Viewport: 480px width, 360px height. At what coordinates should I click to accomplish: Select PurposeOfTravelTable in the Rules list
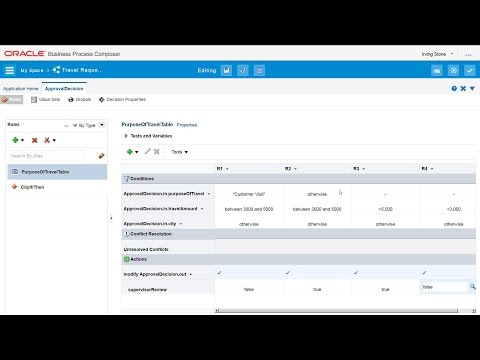(57, 172)
